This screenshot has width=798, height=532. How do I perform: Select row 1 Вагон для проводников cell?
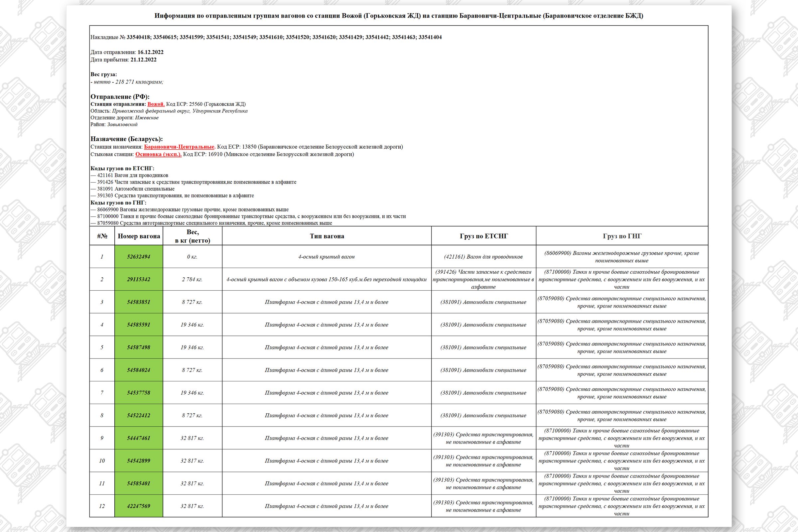click(x=483, y=257)
